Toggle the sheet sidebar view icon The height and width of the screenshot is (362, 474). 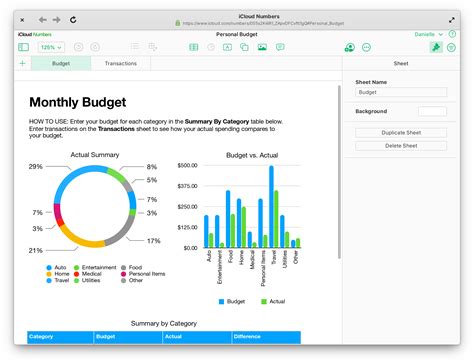click(x=23, y=47)
